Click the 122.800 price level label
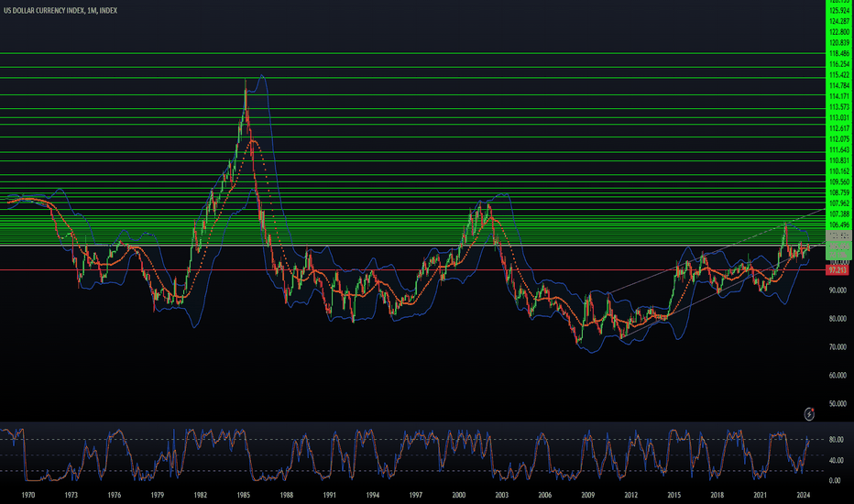The image size is (854, 504). point(839,32)
